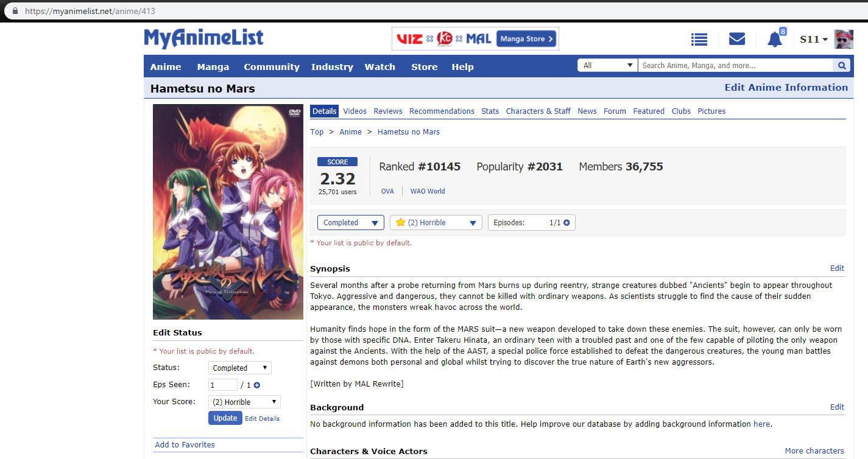The height and width of the screenshot is (459, 868).
Task: Increment episodes with plus icon beside 1/1
Action: tap(566, 223)
